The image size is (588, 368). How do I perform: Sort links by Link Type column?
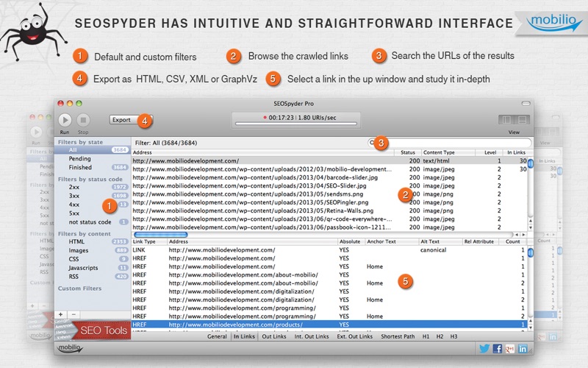[x=149, y=241]
